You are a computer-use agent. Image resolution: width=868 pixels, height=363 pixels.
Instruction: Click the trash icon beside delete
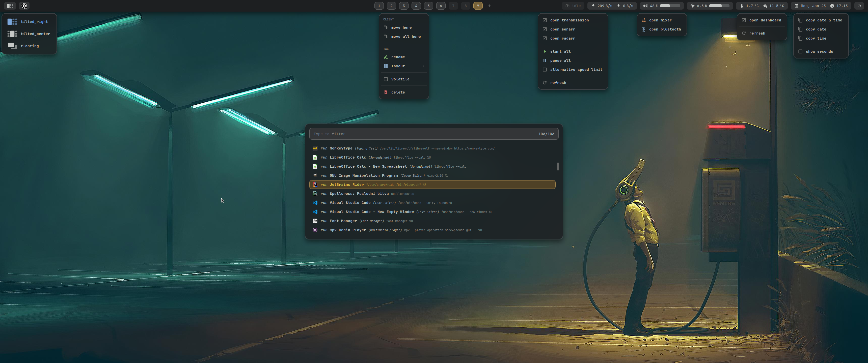[386, 92]
